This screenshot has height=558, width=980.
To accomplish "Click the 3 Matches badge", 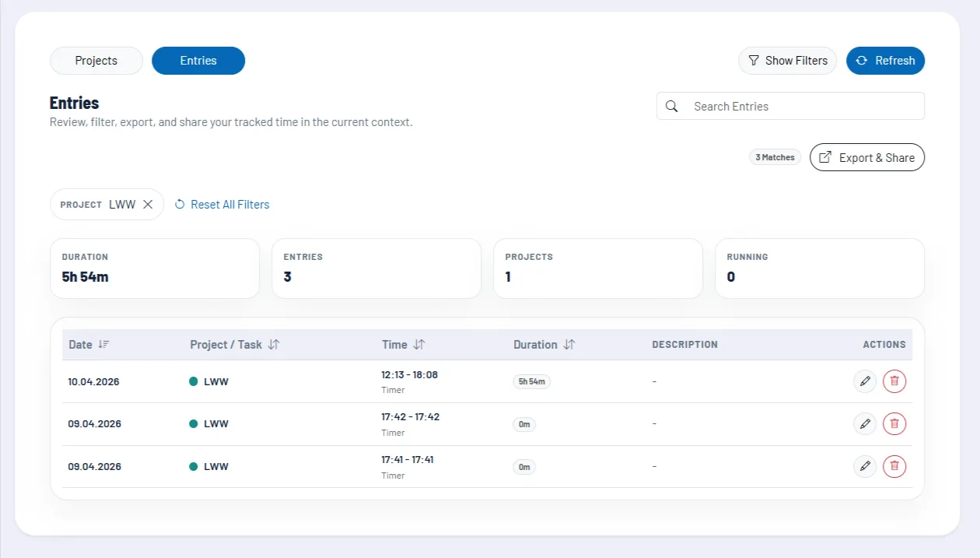I will [x=775, y=157].
